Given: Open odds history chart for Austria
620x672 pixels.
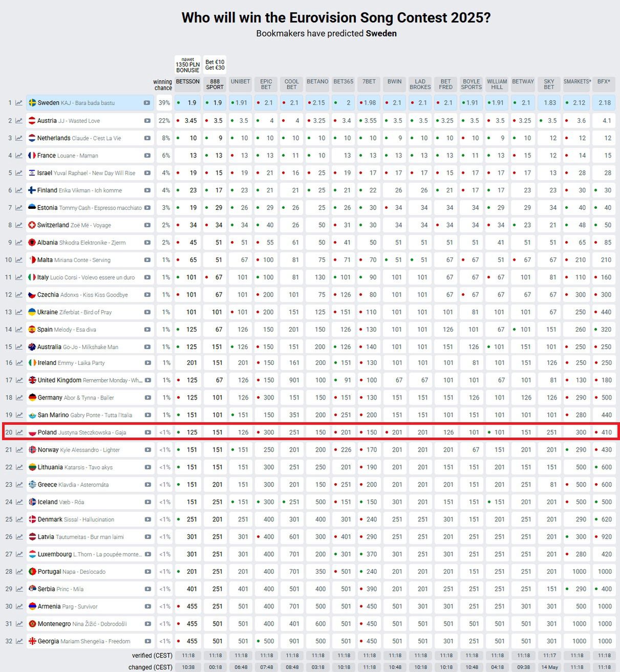Looking at the screenshot, I should pyautogui.click(x=19, y=121).
